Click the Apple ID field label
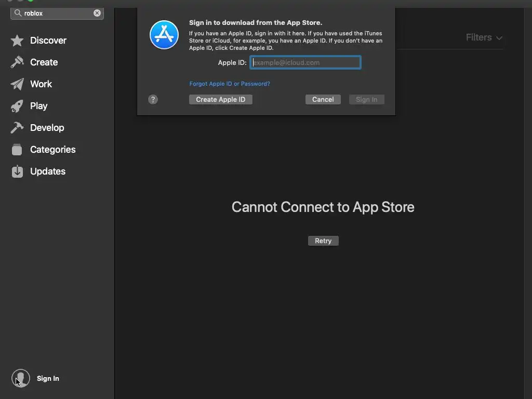This screenshot has height=399, width=532. point(232,63)
